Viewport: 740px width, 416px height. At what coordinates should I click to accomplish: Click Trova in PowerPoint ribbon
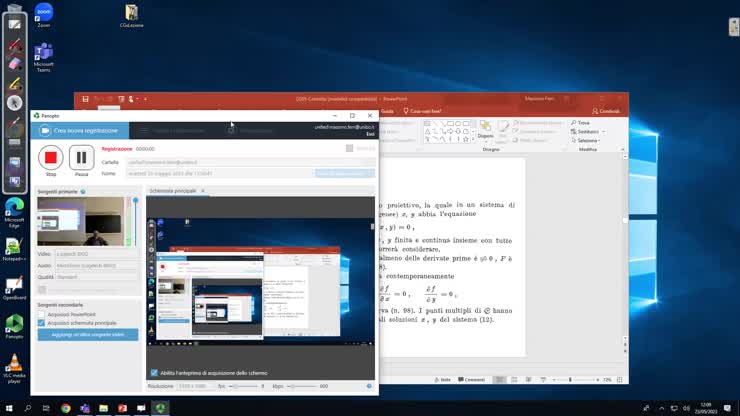583,123
